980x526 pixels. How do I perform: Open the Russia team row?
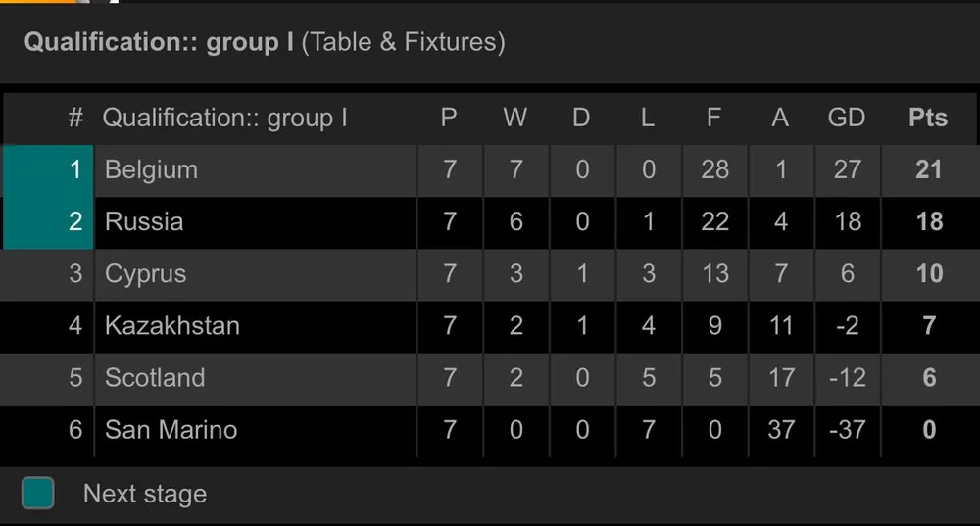tap(144, 222)
